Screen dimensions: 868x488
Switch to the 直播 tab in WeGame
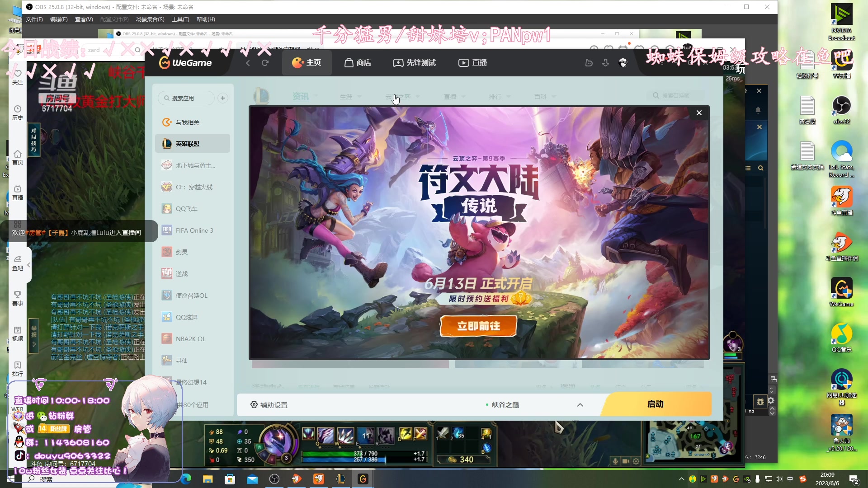(473, 63)
